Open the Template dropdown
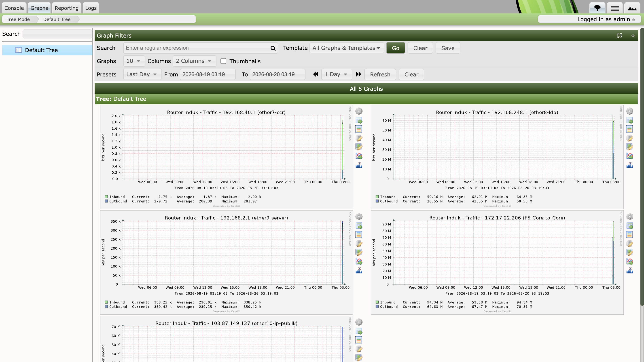The width and height of the screenshot is (644, 362). point(347,48)
